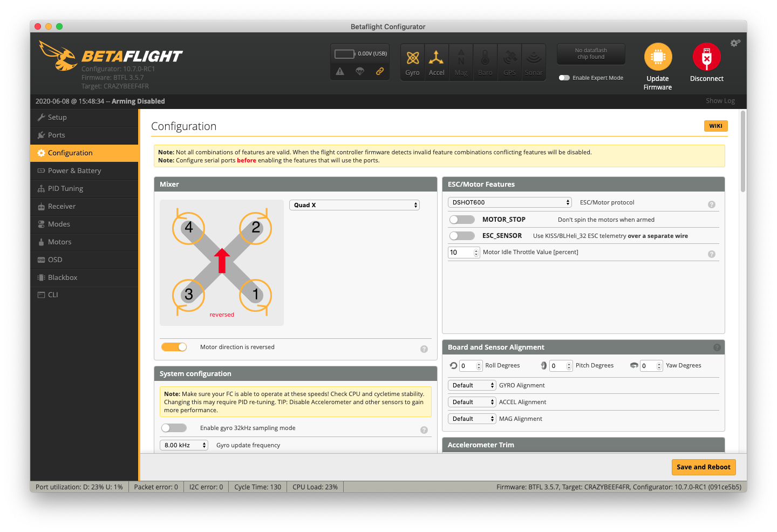This screenshot has height=532, width=777.
Task: Toggle Enable Expert Mode switch
Action: [564, 78]
